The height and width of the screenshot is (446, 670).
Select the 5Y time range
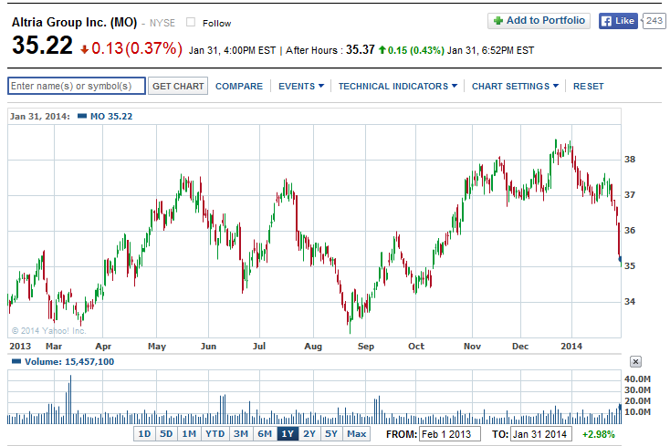click(x=331, y=434)
